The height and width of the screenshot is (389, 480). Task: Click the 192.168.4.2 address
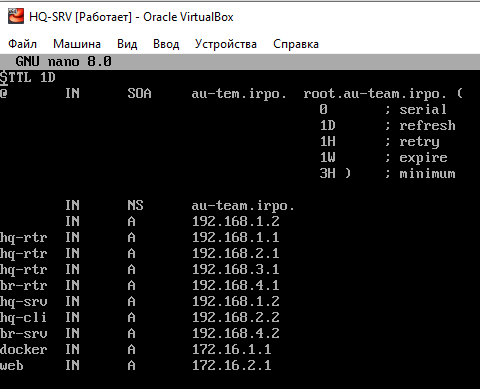[x=236, y=333]
